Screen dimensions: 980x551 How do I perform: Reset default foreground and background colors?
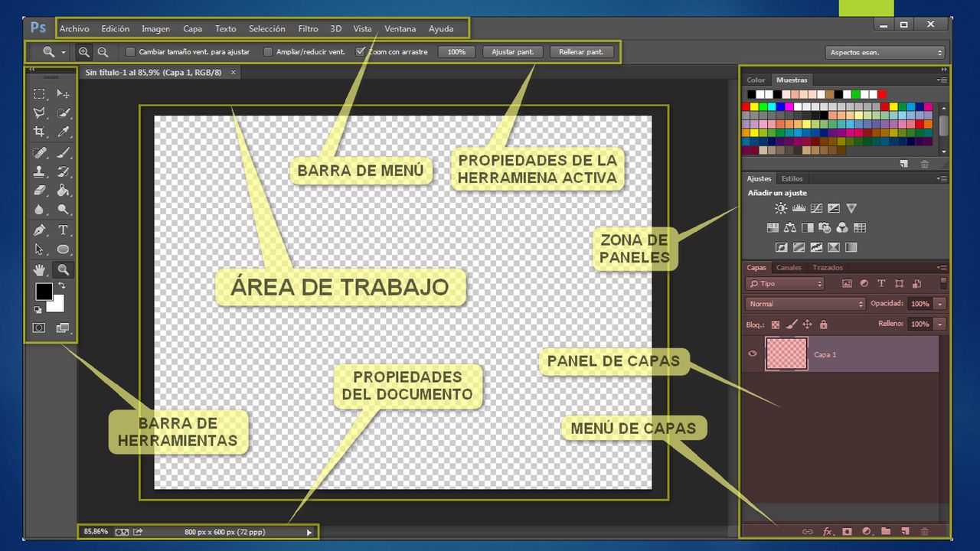coord(38,310)
